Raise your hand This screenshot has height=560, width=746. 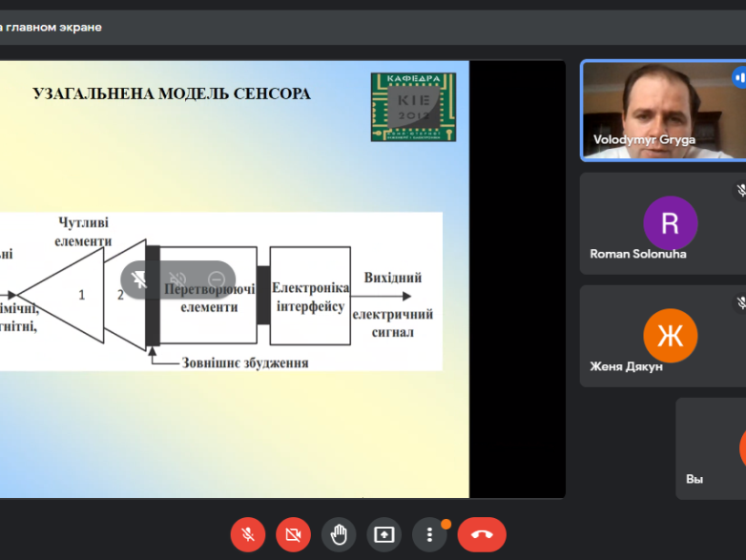pos(339,534)
